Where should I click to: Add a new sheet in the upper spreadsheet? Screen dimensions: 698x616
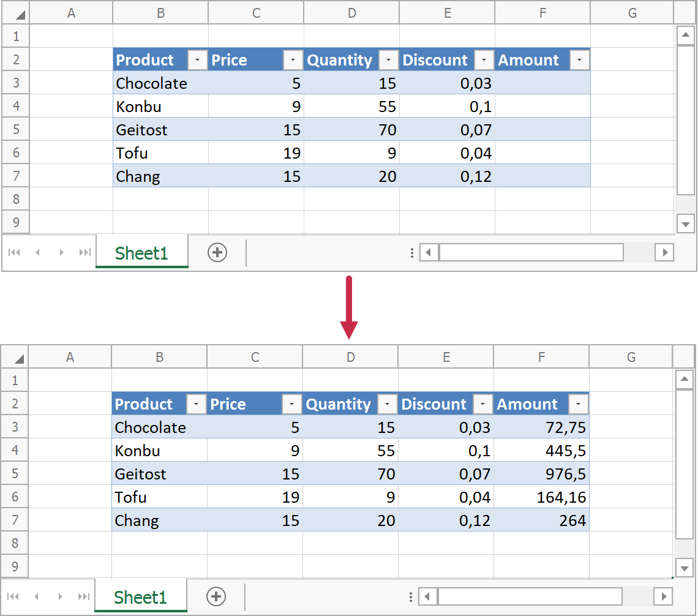click(217, 252)
